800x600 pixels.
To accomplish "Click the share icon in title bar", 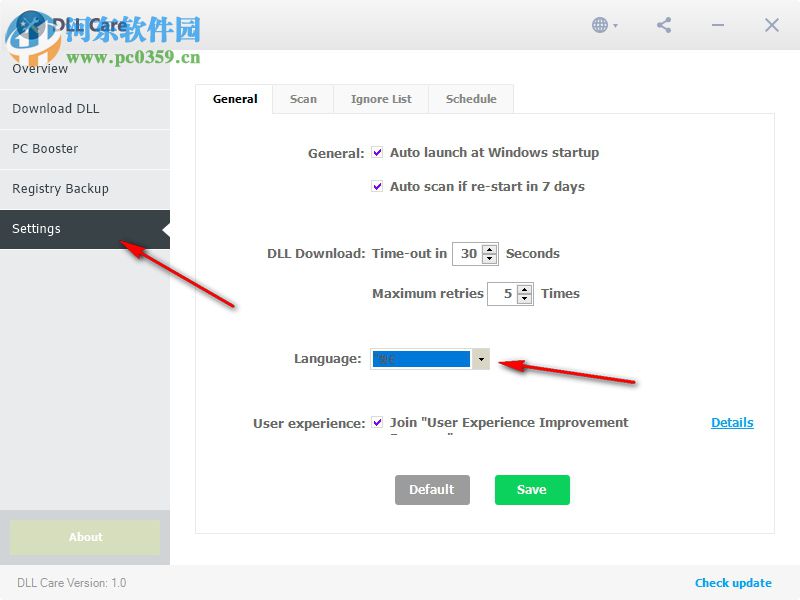I will coord(663,25).
